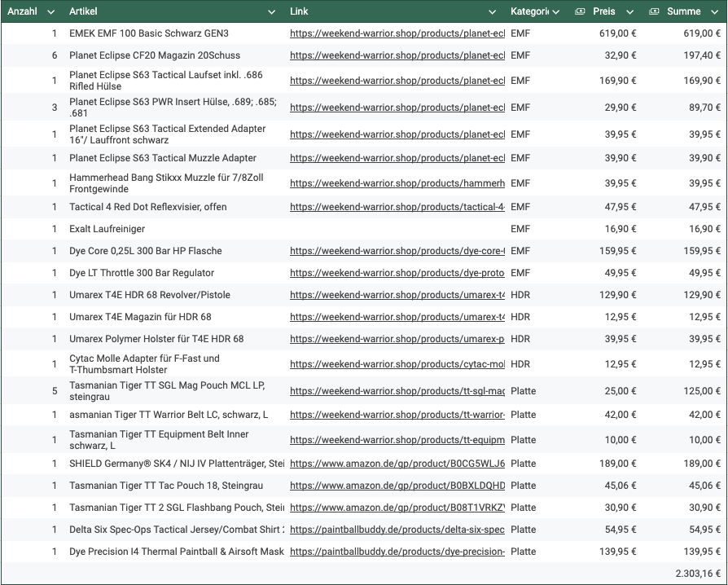
Task: Select the quantity cell showing 6
Action: click(x=55, y=55)
